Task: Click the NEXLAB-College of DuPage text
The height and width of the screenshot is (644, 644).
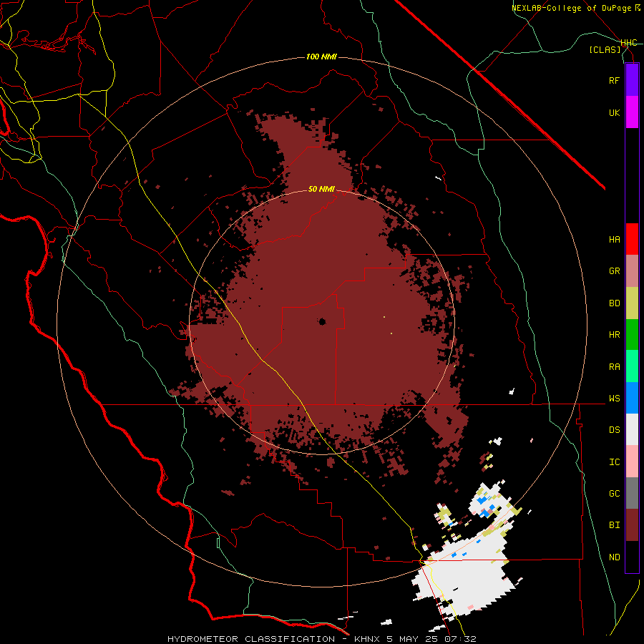Action: coord(572,8)
